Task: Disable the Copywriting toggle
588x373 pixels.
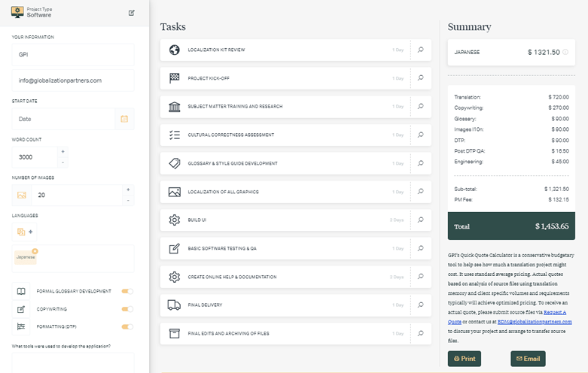Action: click(127, 309)
